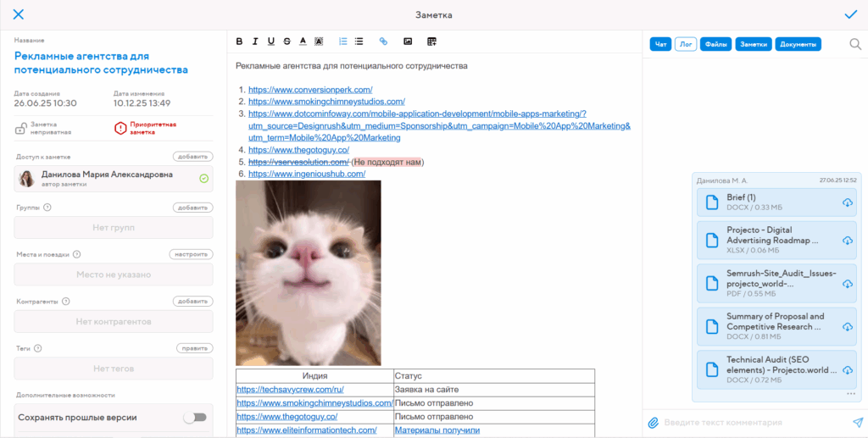Open the three-dots menu under the attached files
Viewport: 868px width, 438px height.
pyautogui.click(x=851, y=394)
